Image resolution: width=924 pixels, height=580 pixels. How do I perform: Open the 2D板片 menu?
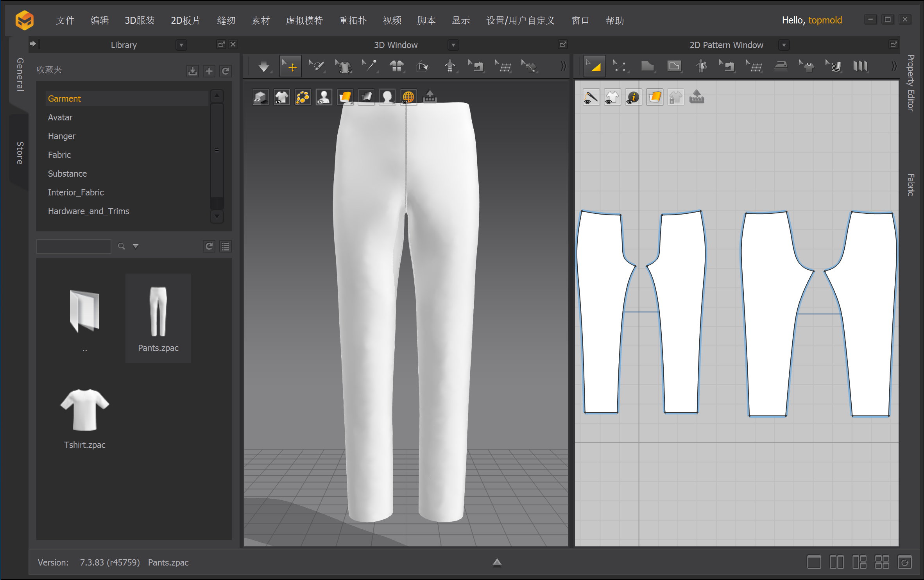tap(186, 20)
